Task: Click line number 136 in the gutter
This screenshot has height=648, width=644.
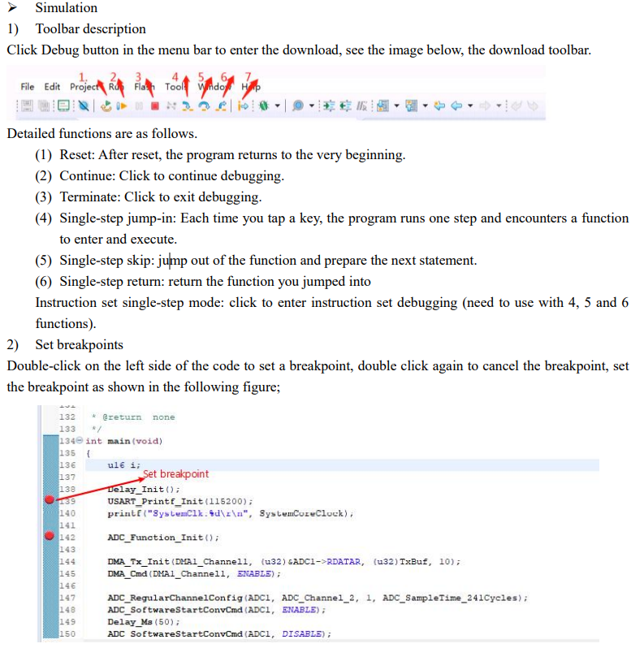Action: (67, 465)
